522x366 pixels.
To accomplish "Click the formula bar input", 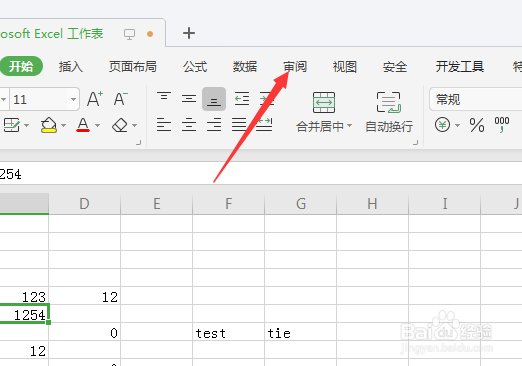I will coord(261,174).
